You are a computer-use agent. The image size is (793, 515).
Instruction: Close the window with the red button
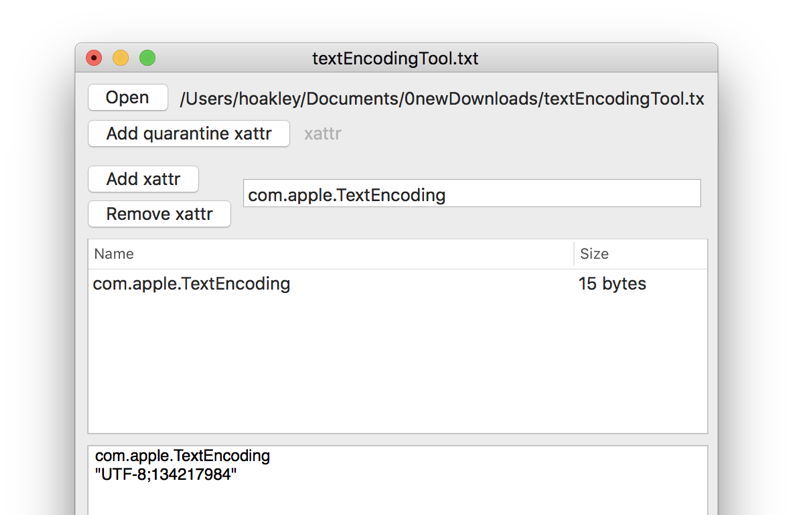[94, 58]
